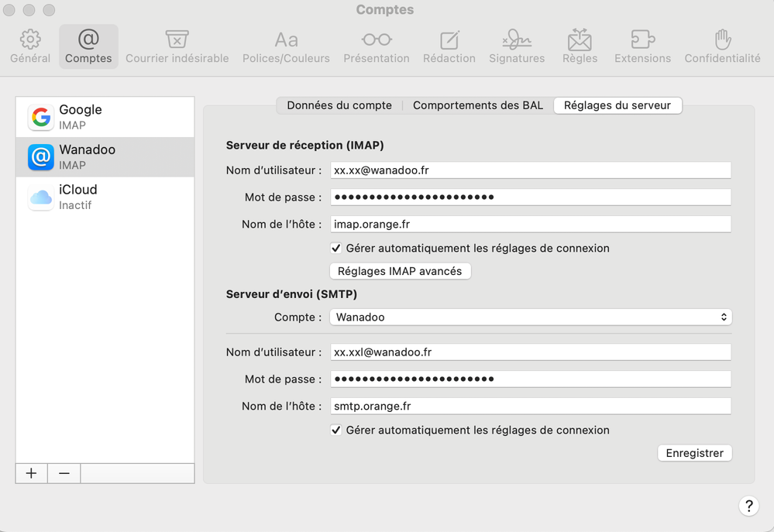Open the Signatures pane
The height and width of the screenshot is (532, 774).
click(517, 47)
